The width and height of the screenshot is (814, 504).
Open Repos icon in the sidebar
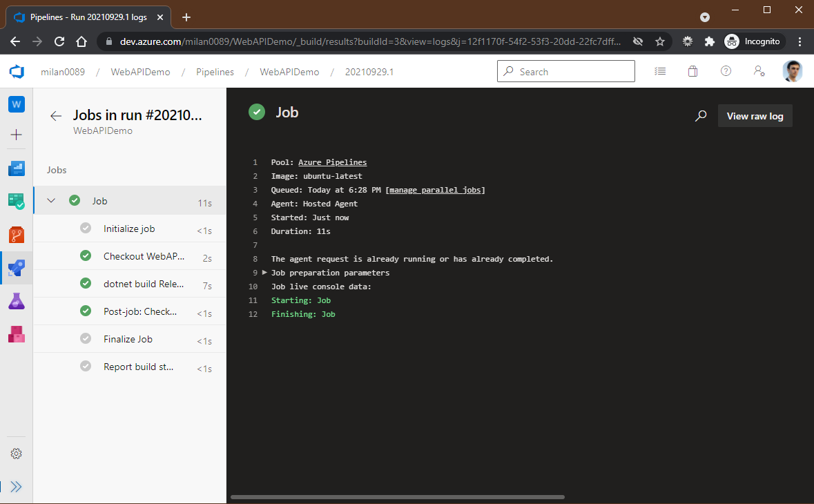(17, 235)
